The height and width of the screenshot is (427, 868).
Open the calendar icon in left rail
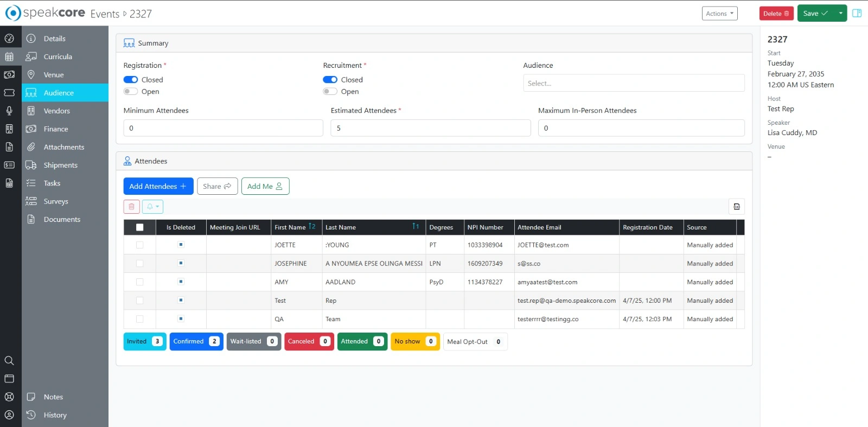pyautogui.click(x=9, y=56)
